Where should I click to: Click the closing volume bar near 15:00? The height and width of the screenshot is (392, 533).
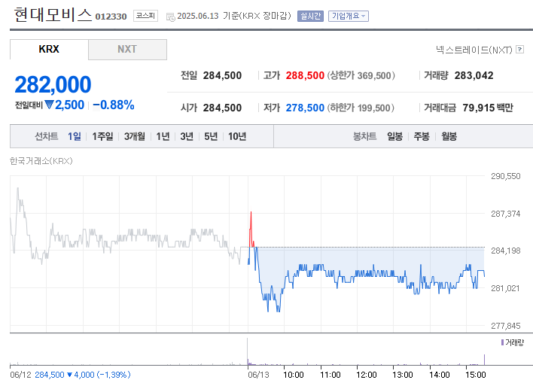pyautogui.click(x=484, y=360)
